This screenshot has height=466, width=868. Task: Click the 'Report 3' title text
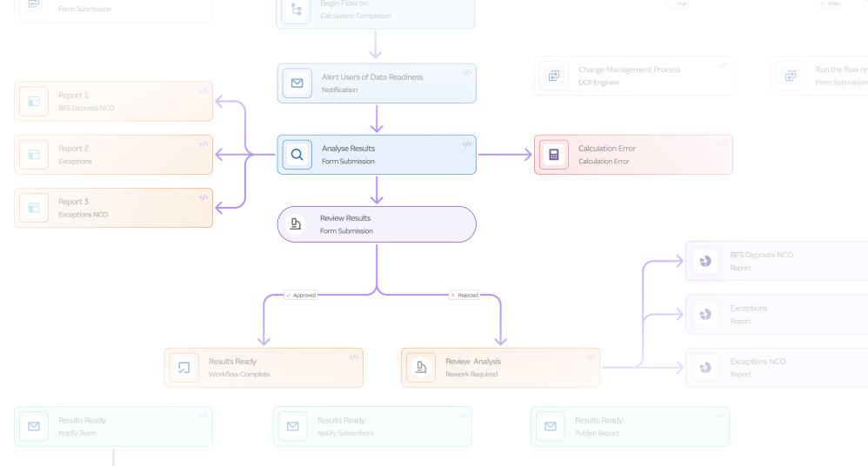pyautogui.click(x=73, y=202)
